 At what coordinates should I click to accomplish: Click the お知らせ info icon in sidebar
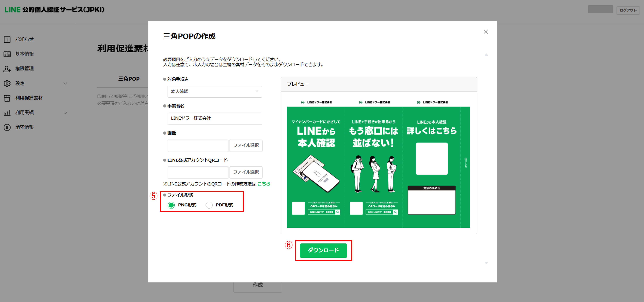click(x=7, y=40)
